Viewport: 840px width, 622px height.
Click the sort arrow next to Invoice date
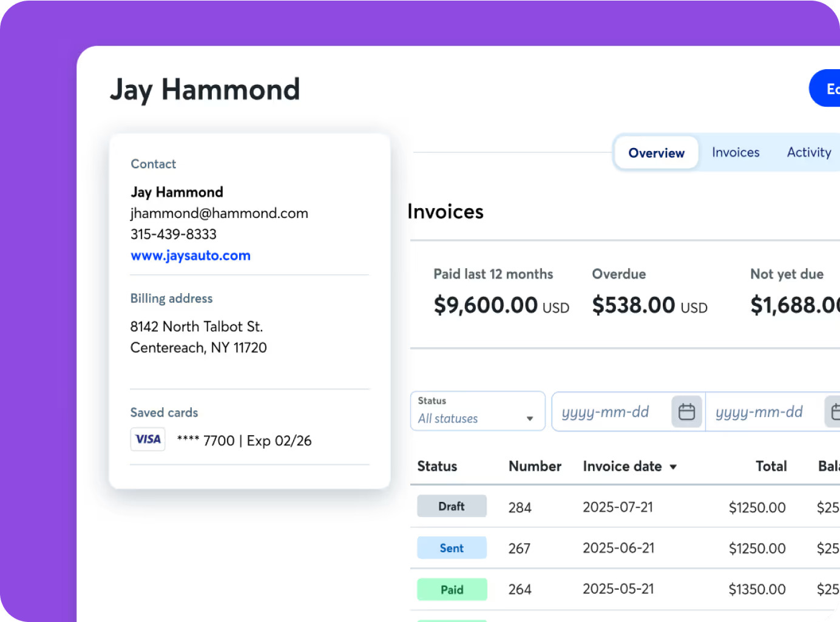pos(673,467)
